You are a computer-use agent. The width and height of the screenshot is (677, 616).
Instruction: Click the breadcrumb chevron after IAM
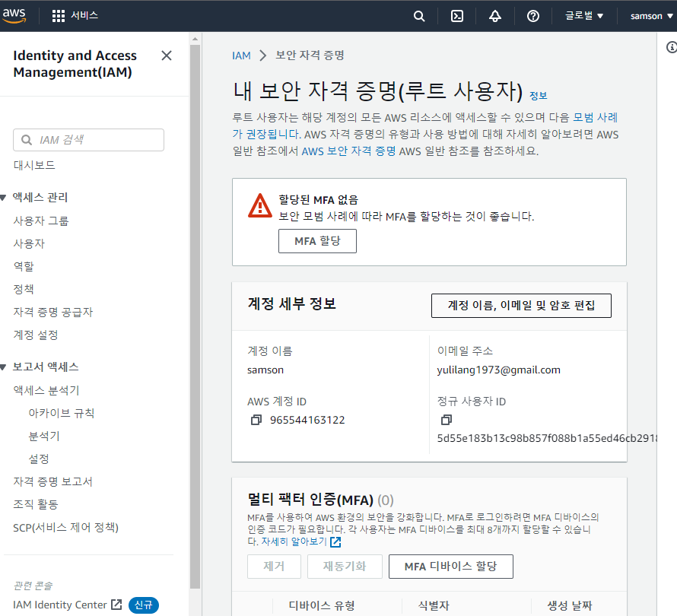(x=263, y=56)
